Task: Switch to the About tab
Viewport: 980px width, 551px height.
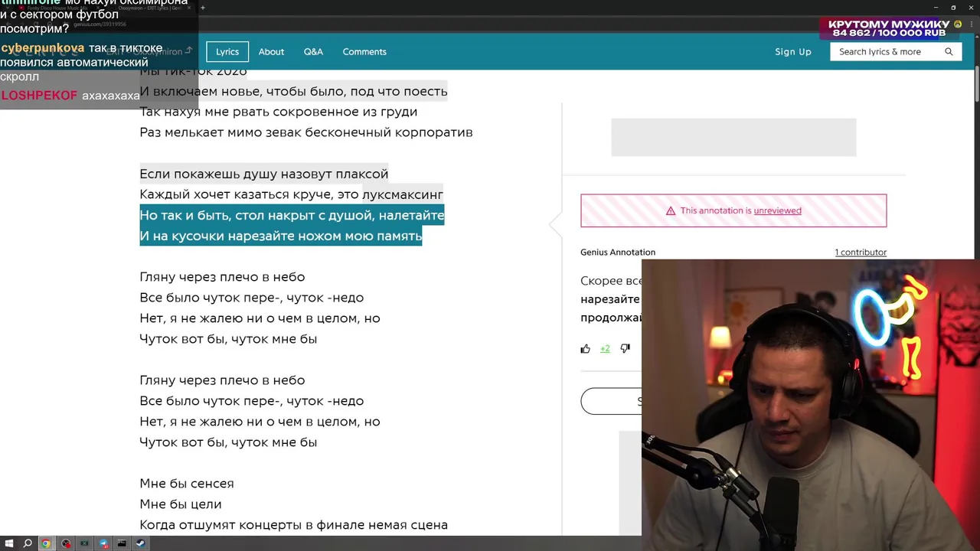Action: click(x=271, y=52)
